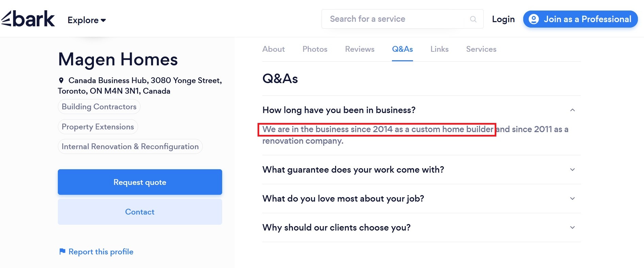Click the location pin icon

(x=61, y=80)
